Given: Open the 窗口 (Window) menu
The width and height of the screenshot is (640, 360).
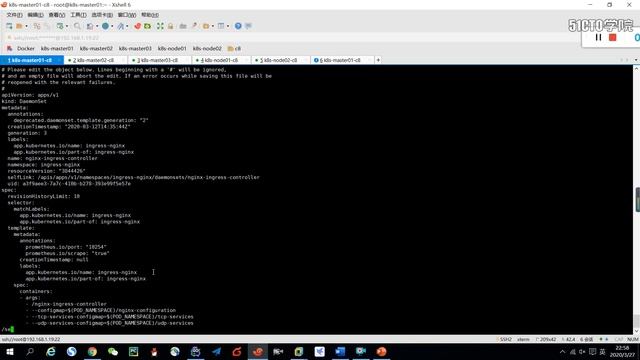Looking at the screenshot, I should (127, 15).
